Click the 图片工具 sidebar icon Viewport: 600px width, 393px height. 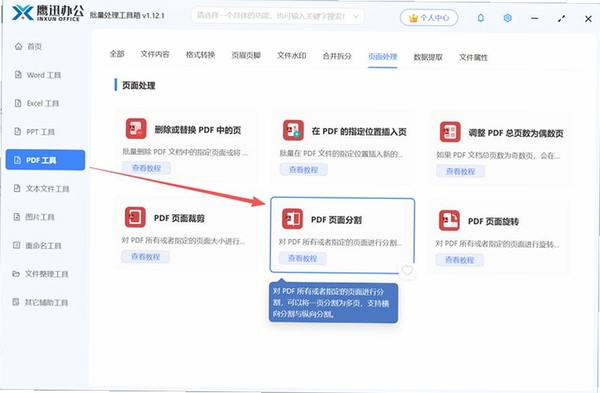17,217
